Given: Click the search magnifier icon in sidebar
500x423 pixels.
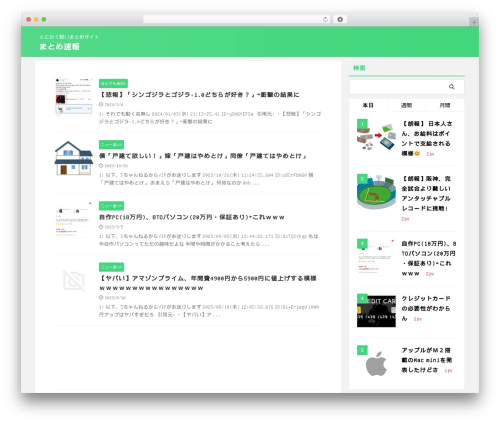Looking at the screenshot, I should (x=451, y=87).
